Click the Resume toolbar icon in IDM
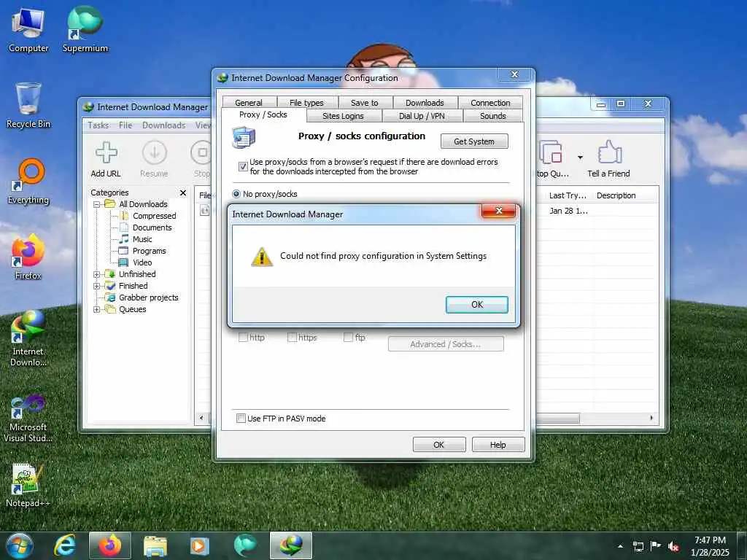Viewport: 747px width, 560px height. (x=154, y=159)
